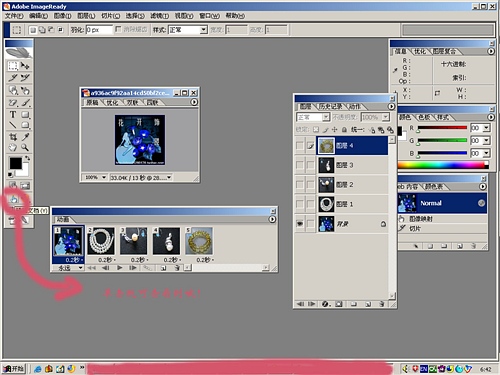Select layer 2 in the Layers panel
The height and width of the screenshot is (375, 500).
tap(352, 185)
